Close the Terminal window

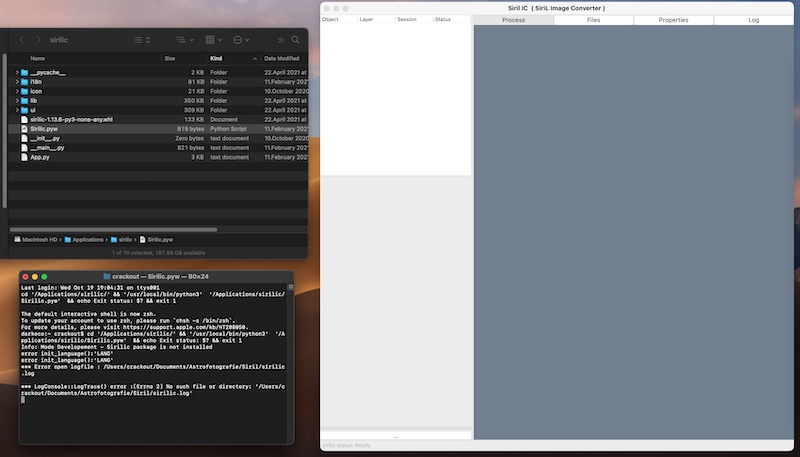coord(26,276)
